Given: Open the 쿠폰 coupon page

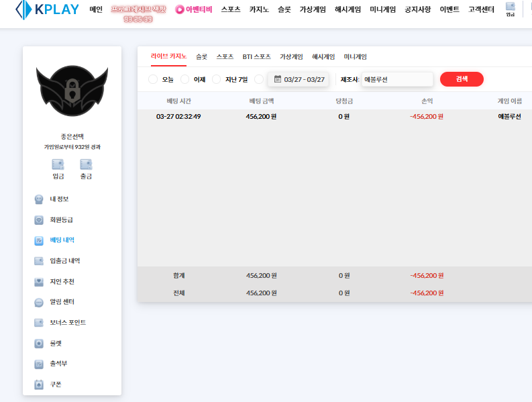Looking at the screenshot, I should tap(56, 385).
